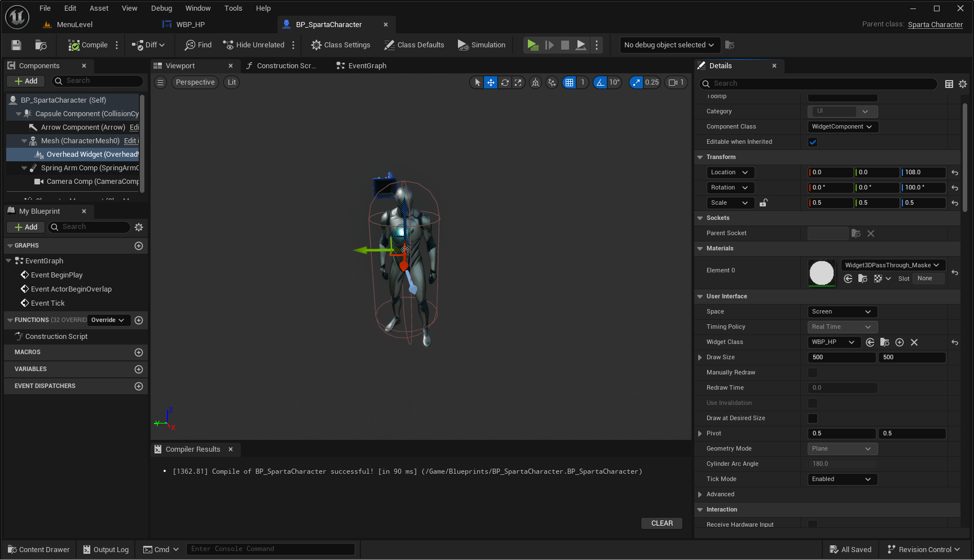Add a new function with FUNCTIONS plus icon

[139, 320]
